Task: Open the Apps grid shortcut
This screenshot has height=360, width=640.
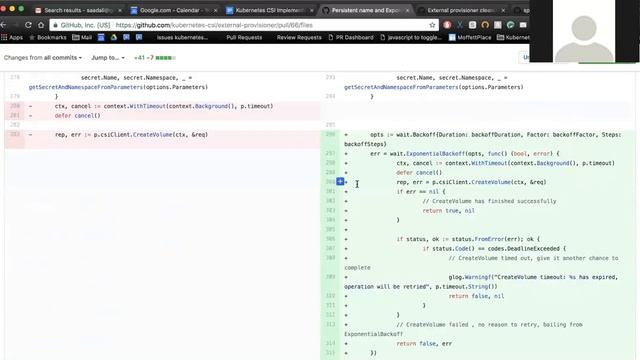Action: pos(12,37)
